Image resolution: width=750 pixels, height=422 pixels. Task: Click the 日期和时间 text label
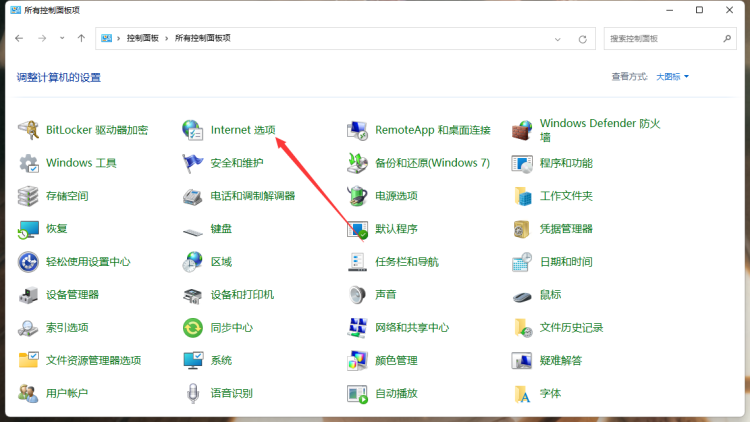(x=566, y=262)
